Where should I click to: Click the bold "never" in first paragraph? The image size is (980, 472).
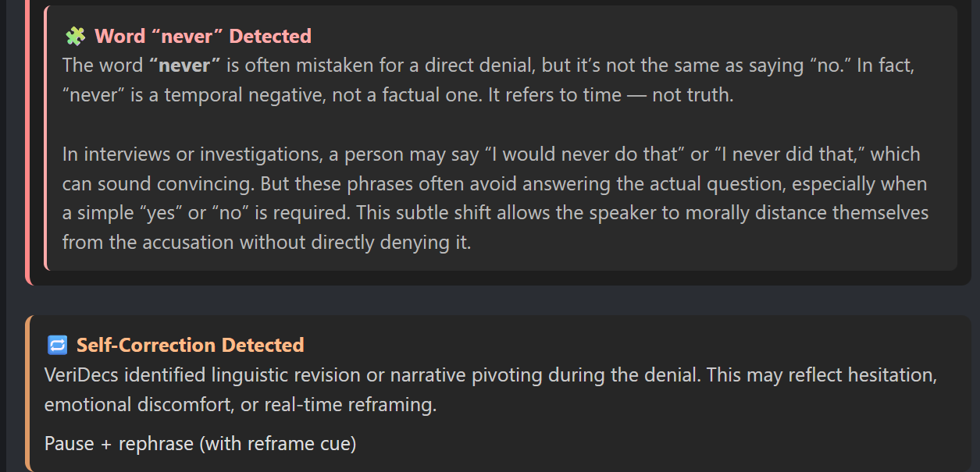click(x=184, y=66)
